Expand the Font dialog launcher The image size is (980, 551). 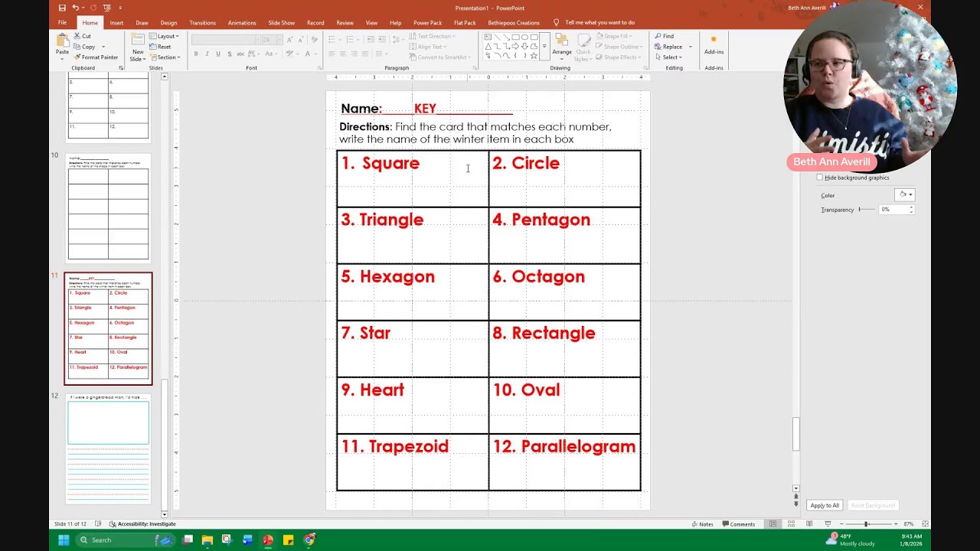(x=319, y=68)
